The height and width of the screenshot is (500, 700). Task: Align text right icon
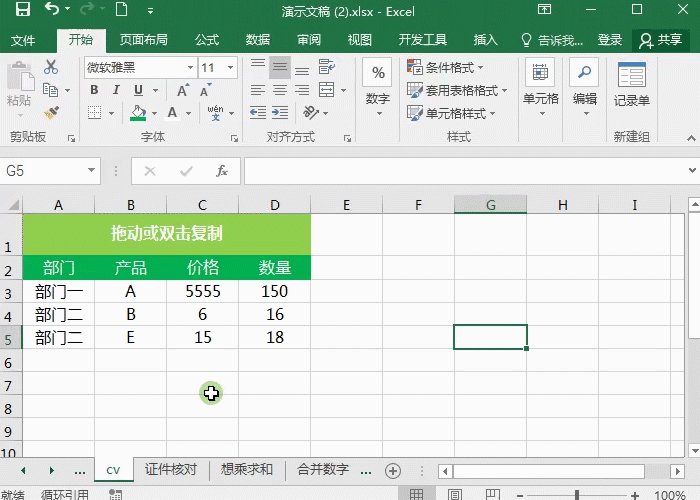tap(302, 91)
